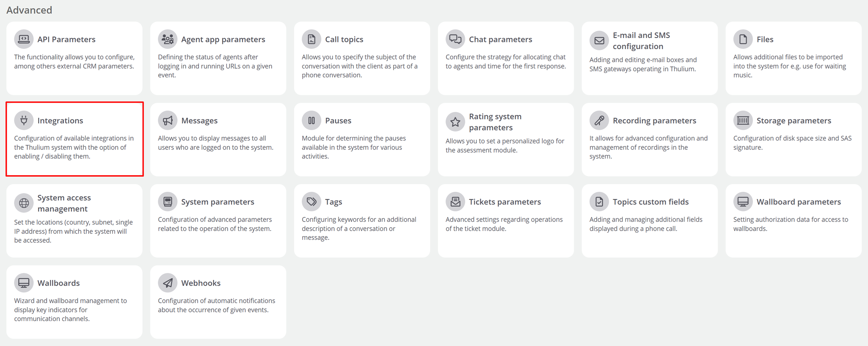Click the Rating system star icon
This screenshot has height=346, width=868.
455,122
